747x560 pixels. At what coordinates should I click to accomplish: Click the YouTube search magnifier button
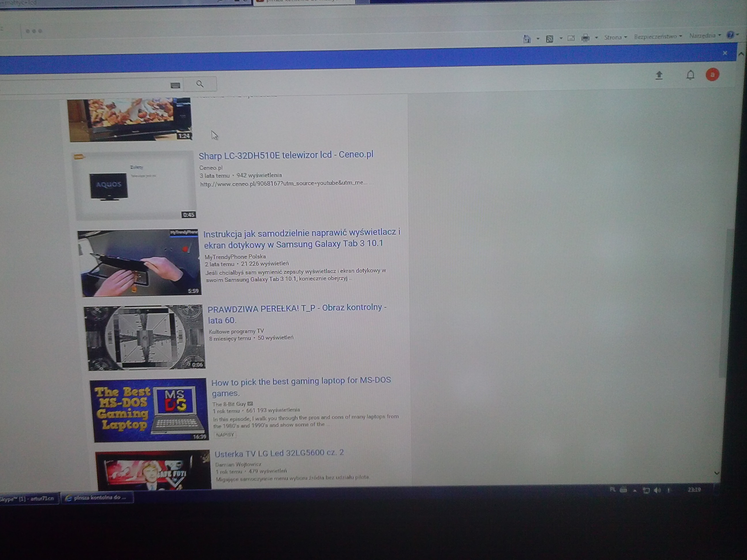pos(200,84)
